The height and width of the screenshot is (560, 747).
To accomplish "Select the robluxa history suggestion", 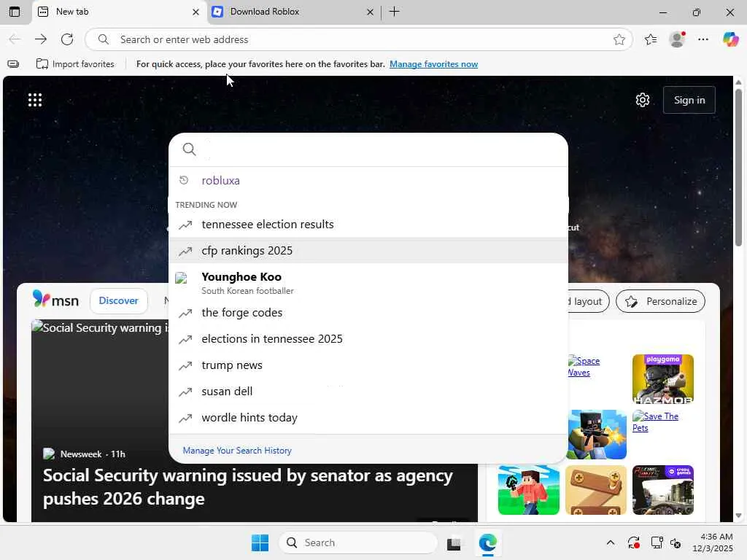I will (x=368, y=181).
